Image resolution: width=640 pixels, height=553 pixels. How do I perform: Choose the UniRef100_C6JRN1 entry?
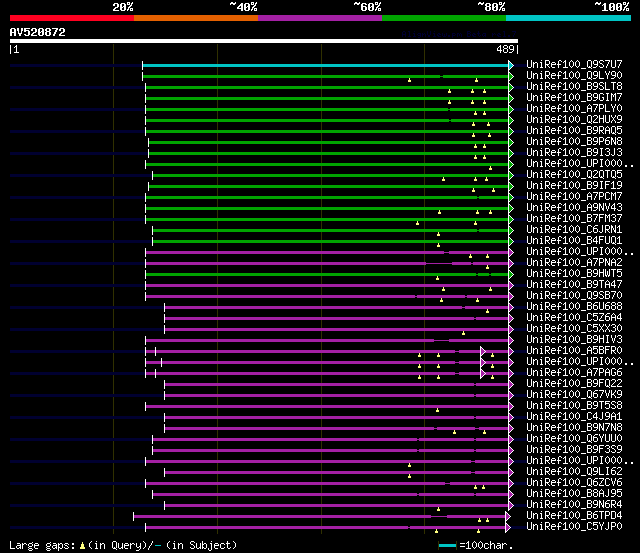pyautogui.click(x=574, y=229)
